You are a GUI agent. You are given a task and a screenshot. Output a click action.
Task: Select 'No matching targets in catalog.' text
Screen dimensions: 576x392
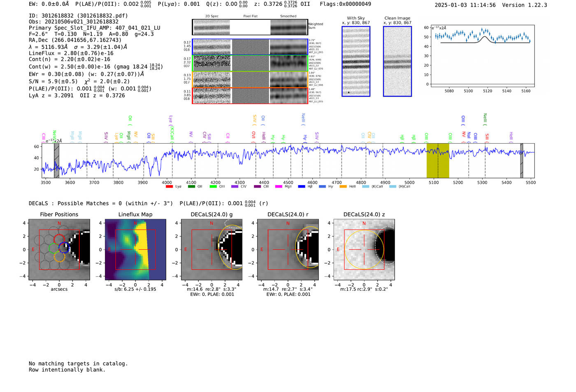(x=78, y=364)
